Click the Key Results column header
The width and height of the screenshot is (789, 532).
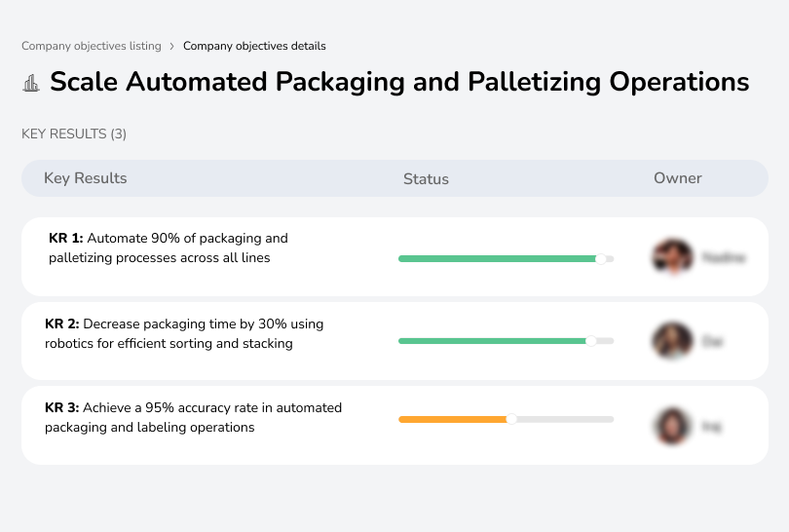pos(85,178)
